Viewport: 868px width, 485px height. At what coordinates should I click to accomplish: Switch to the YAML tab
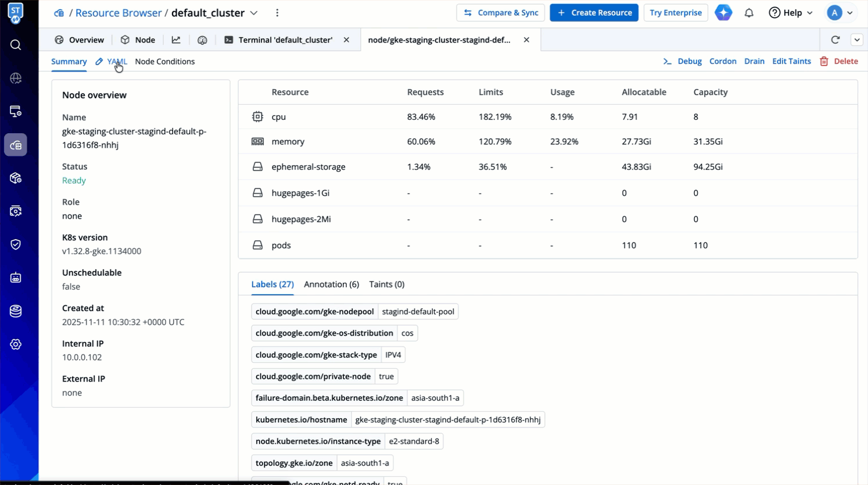116,61
